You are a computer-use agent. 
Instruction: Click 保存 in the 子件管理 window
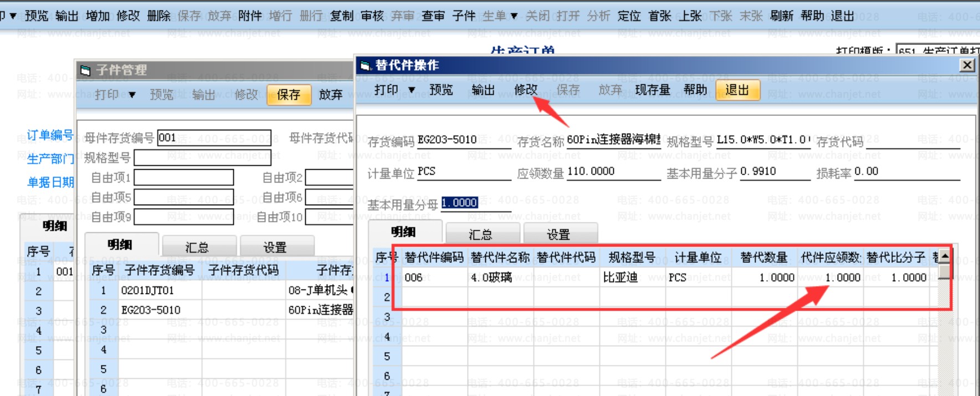[x=289, y=95]
